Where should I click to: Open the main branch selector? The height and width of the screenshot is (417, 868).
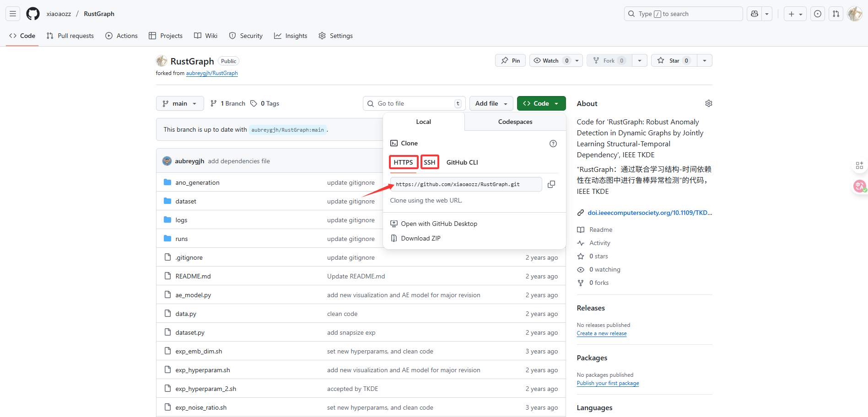point(179,103)
